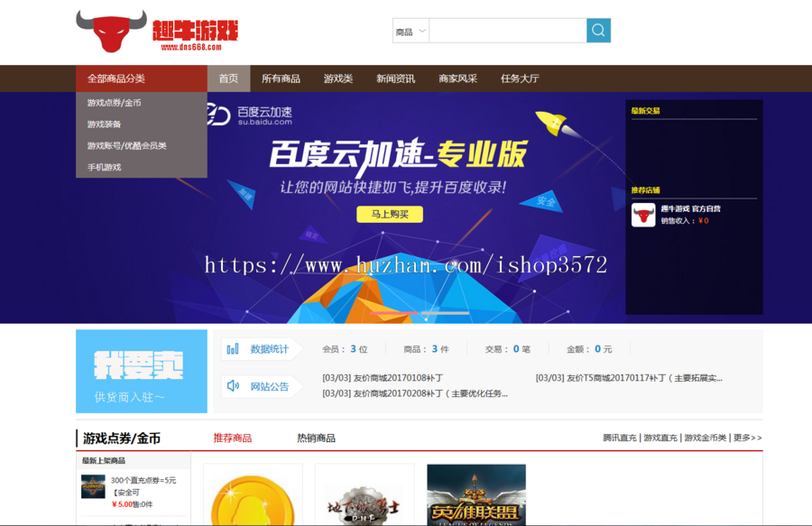The height and width of the screenshot is (526, 812).
Task: Switch to 热销商品 tab
Action: pyautogui.click(x=316, y=438)
